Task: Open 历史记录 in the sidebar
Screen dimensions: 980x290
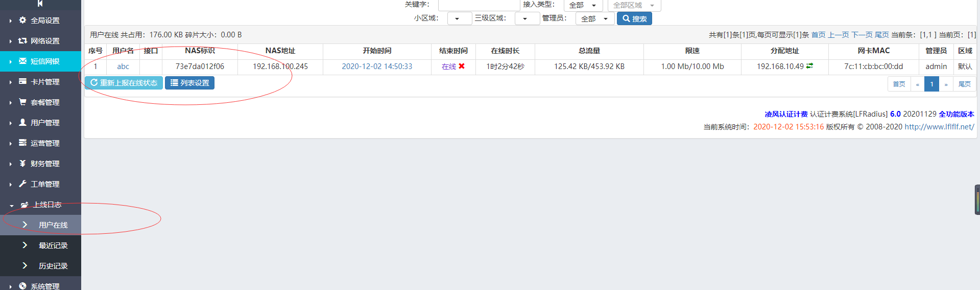Action: pos(53,266)
